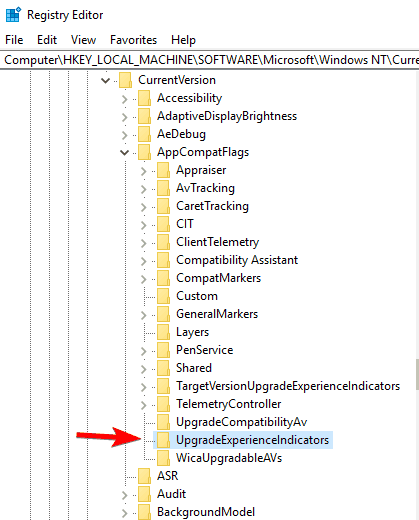Click the Accessibility folder icon
Viewport: 419px width, 520px height.
tap(144, 98)
